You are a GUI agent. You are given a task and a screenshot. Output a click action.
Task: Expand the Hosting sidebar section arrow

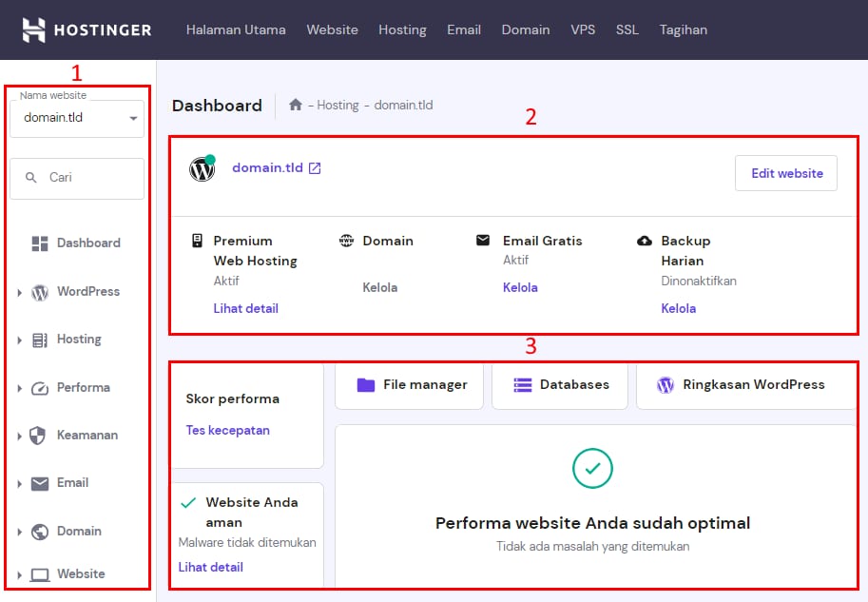pos(20,340)
